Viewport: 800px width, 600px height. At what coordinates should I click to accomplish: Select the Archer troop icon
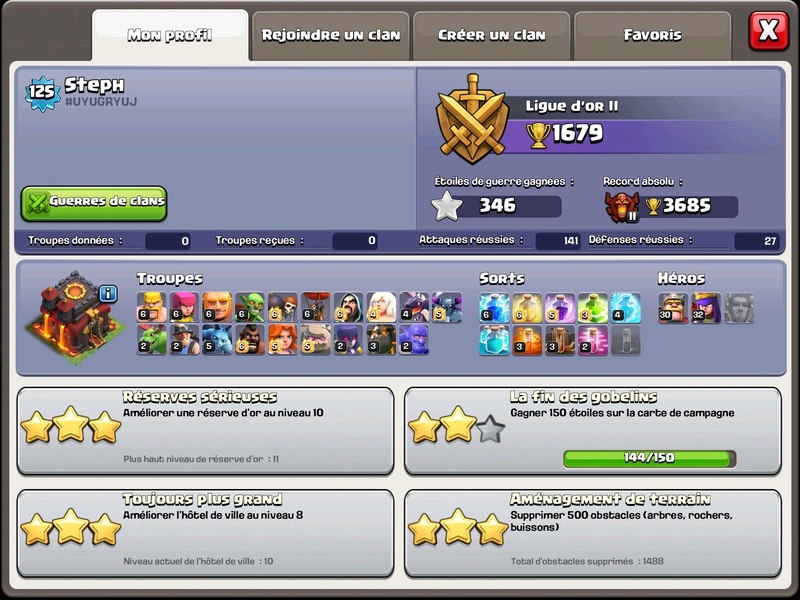tap(184, 307)
